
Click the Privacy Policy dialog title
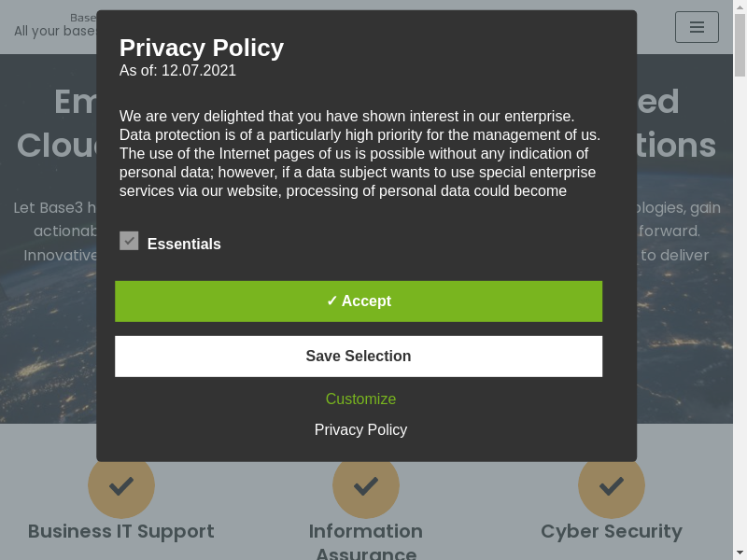pos(202,48)
